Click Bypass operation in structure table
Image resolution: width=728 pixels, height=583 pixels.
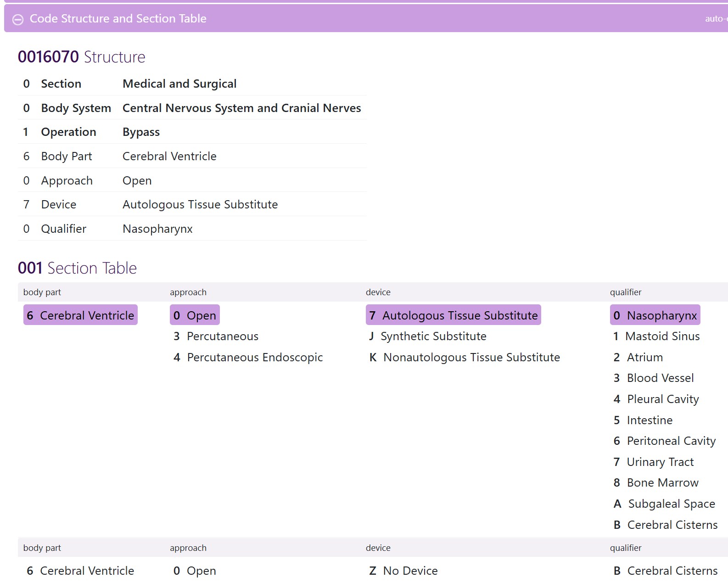[x=141, y=132]
